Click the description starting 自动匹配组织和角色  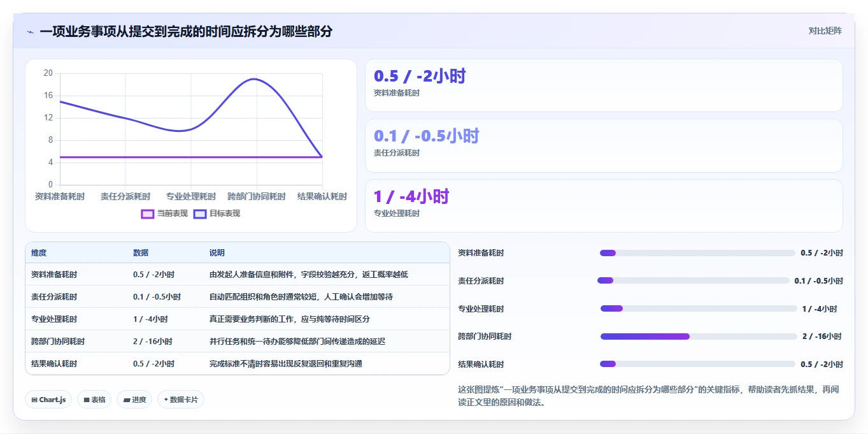(301, 297)
